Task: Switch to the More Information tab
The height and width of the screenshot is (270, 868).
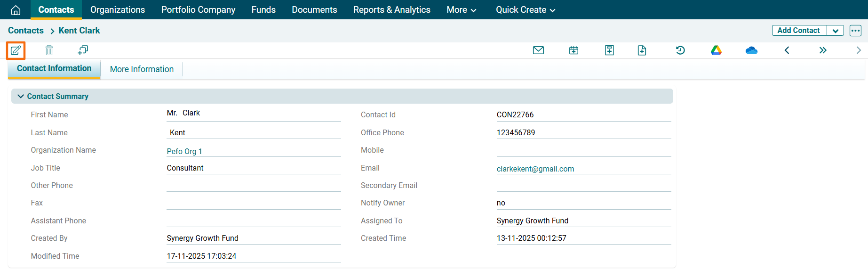Action: pyautogui.click(x=142, y=69)
